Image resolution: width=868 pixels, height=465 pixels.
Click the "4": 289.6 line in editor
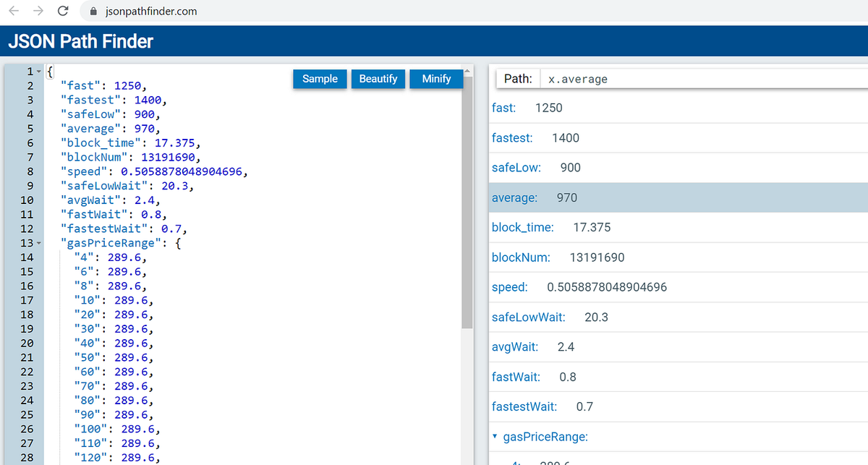[x=111, y=257]
